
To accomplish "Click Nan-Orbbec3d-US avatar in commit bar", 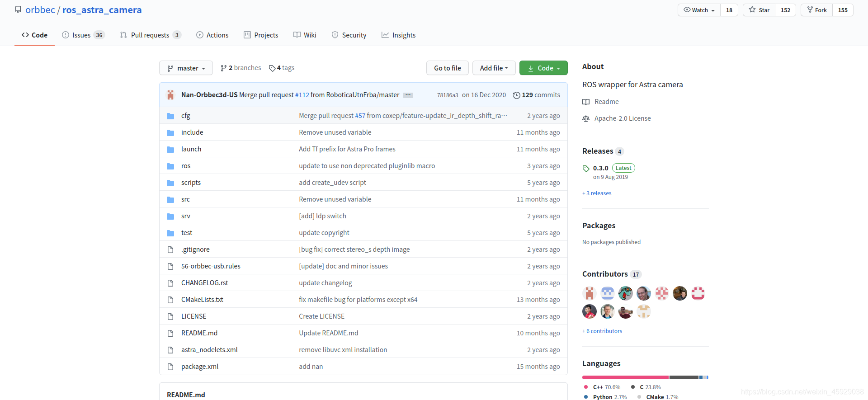I will click(x=170, y=95).
